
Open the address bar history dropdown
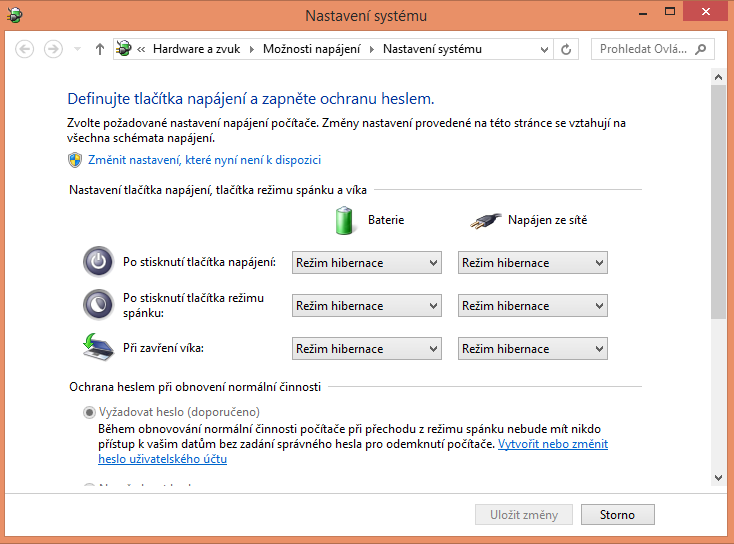point(544,49)
